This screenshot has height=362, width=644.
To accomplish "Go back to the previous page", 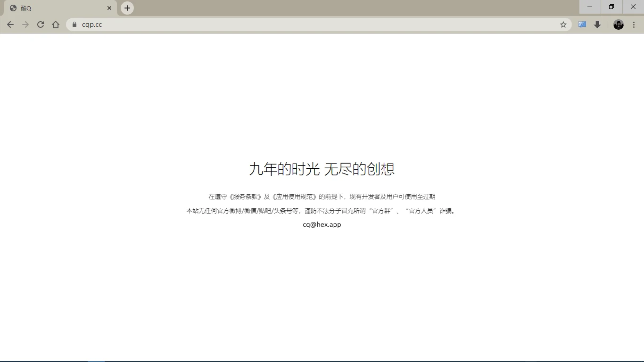I will (10, 25).
